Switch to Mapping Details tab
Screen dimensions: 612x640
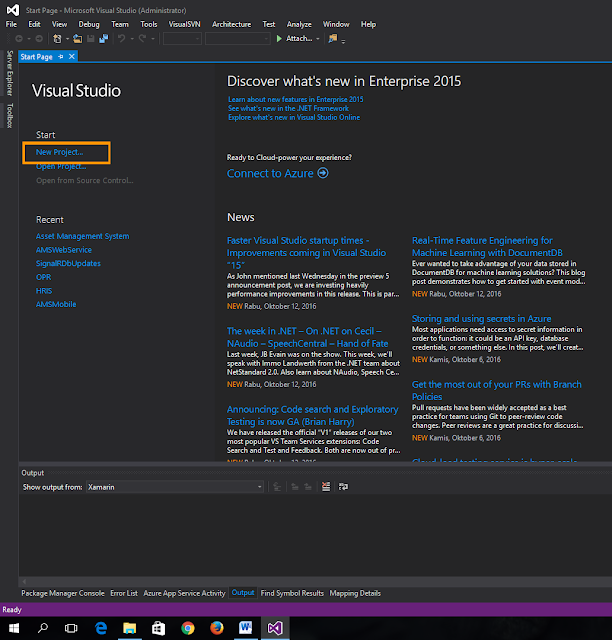(x=355, y=593)
